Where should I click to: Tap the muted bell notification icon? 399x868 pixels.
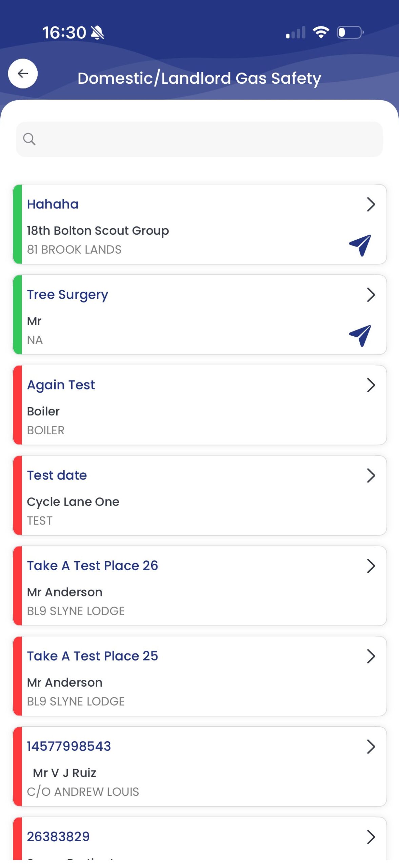(x=97, y=33)
